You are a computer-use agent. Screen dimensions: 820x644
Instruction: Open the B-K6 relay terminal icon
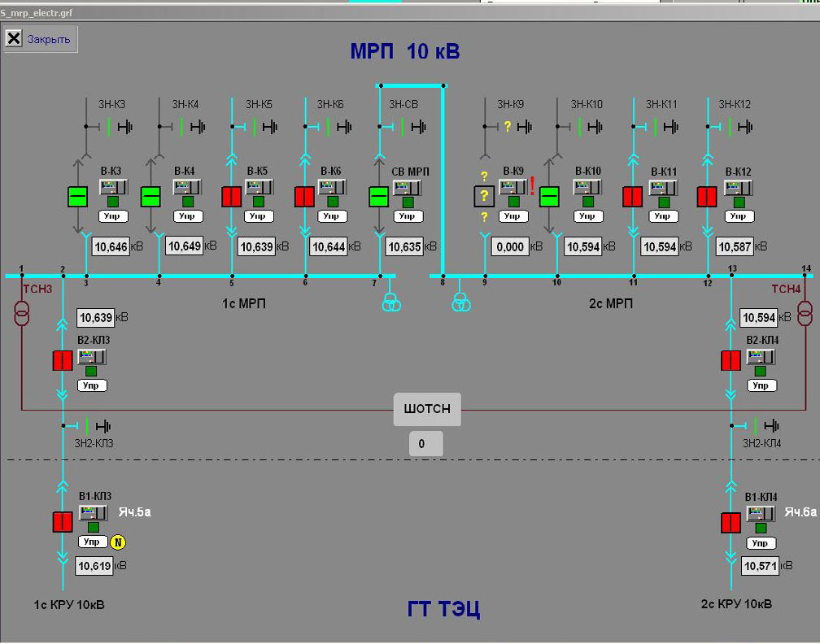click(x=332, y=187)
